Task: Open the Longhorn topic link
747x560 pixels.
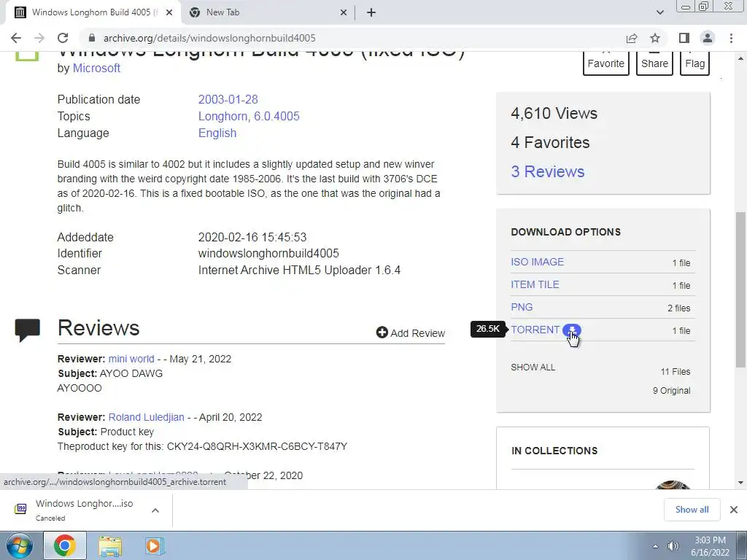Action: (x=222, y=116)
